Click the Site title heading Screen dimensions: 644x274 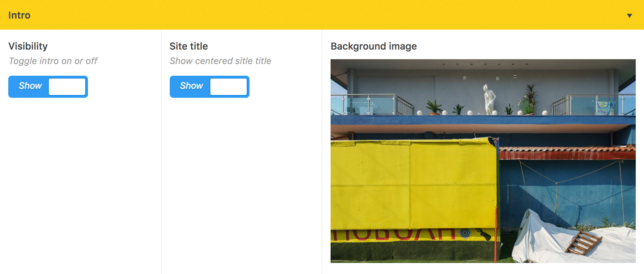click(x=189, y=46)
